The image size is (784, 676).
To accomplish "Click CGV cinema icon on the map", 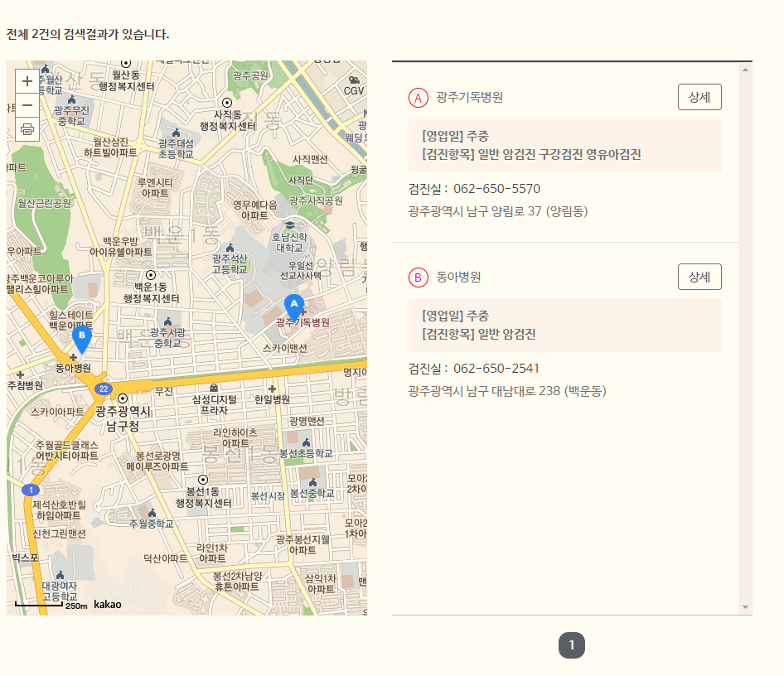I will 354,80.
